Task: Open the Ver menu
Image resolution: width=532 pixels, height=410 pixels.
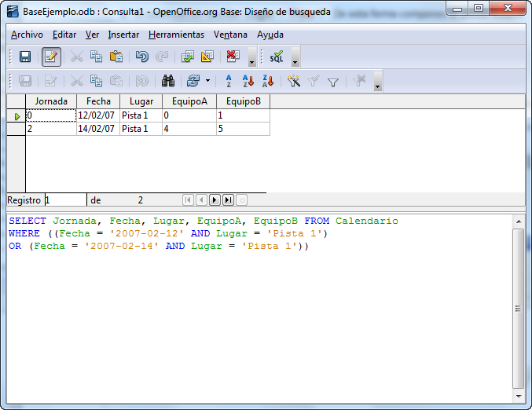Action: click(x=92, y=35)
